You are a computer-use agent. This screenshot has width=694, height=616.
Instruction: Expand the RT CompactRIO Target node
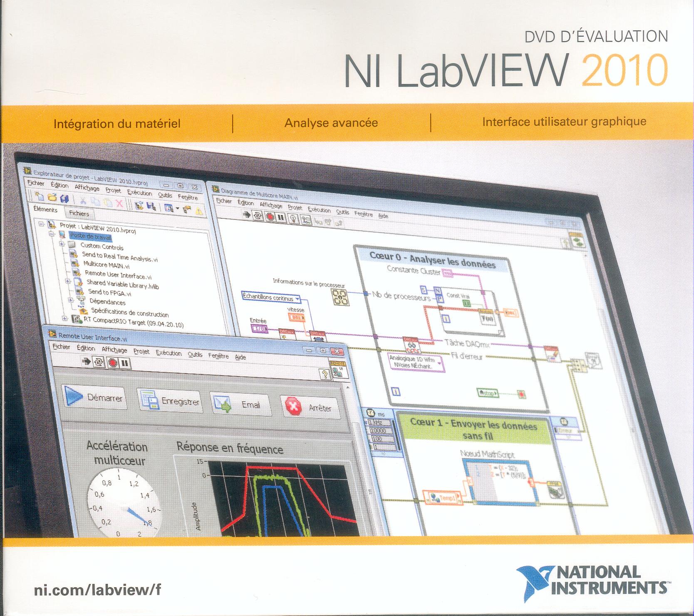pos(64,318)
